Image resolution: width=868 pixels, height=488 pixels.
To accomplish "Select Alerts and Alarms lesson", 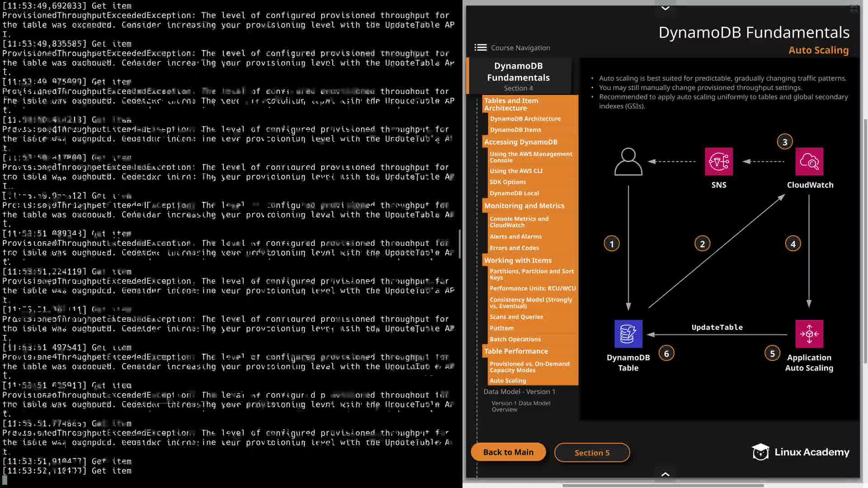I will coord(515,236).
